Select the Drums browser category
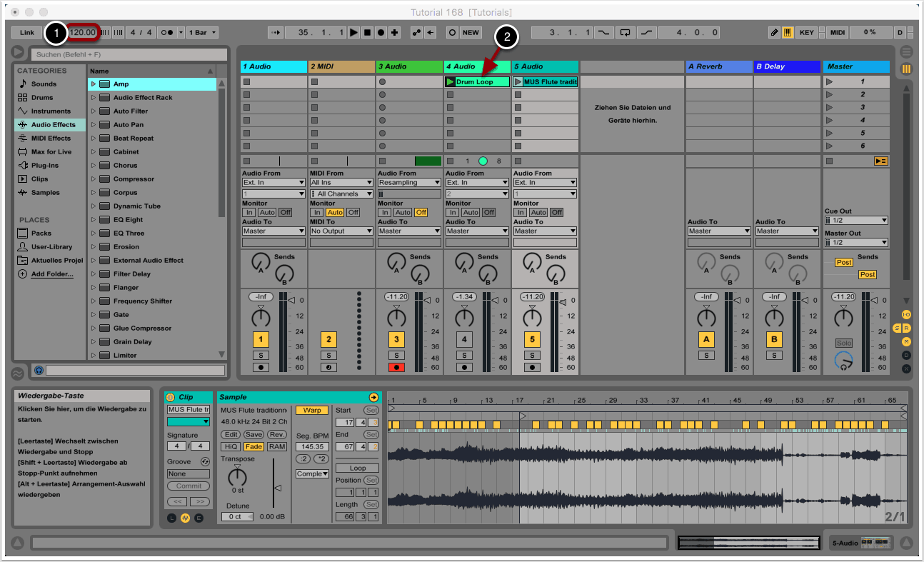The width and height of the screenshot is (924, 562). 41,98
